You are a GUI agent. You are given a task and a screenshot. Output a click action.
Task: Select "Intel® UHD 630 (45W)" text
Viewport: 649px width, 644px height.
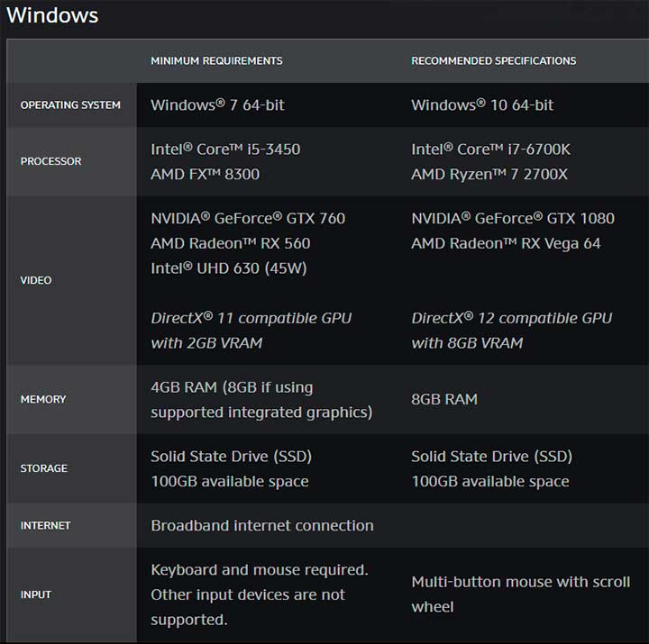coord(229,268)
